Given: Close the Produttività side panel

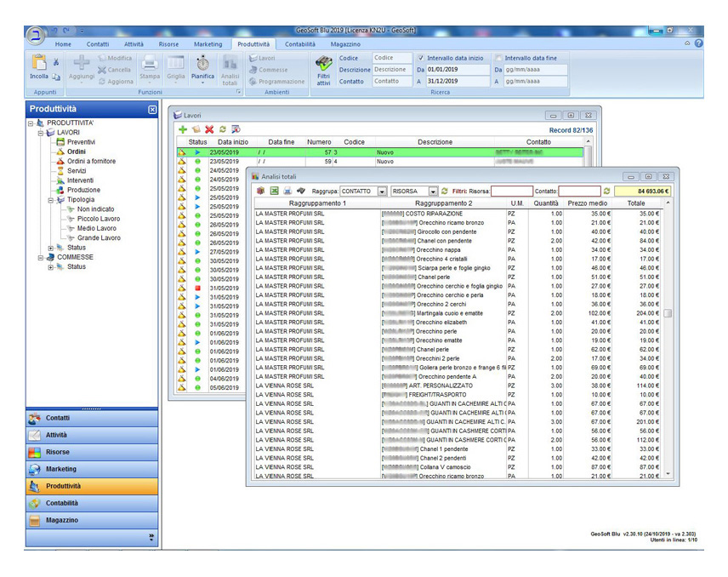Looking at the screenshot, I should pos(152,110).
